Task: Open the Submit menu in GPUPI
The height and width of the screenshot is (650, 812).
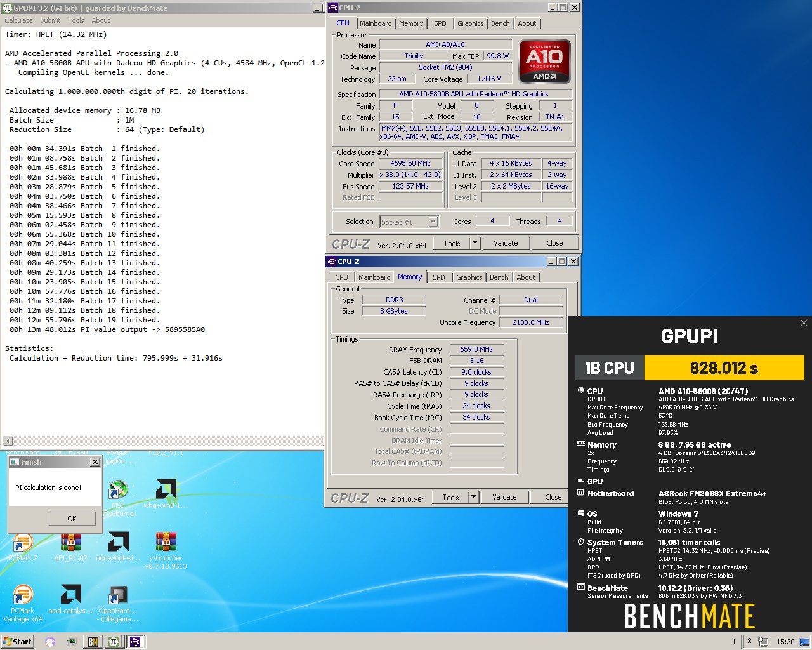Action: (x=50, y=20)
